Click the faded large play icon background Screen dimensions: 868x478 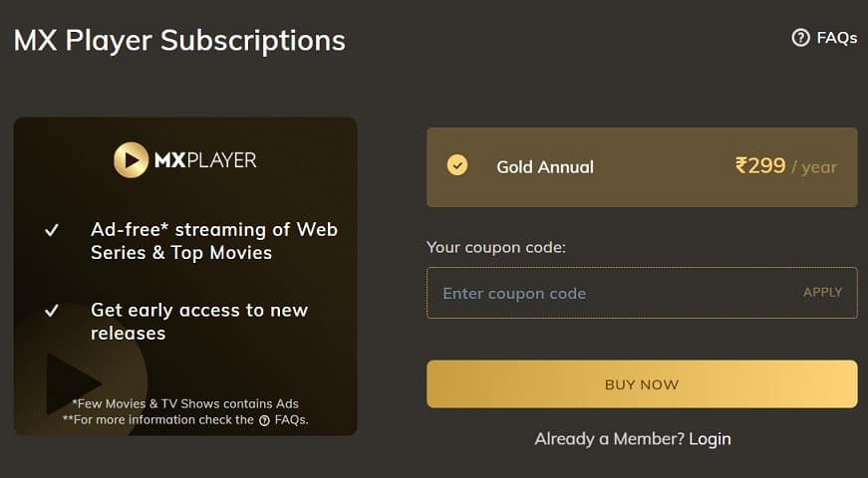(x=75, y=384)
